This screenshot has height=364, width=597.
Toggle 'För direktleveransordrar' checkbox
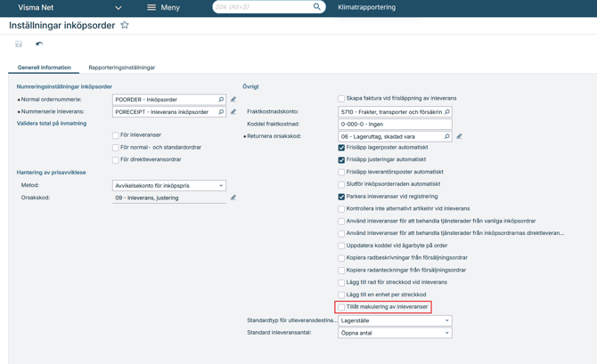116,159
